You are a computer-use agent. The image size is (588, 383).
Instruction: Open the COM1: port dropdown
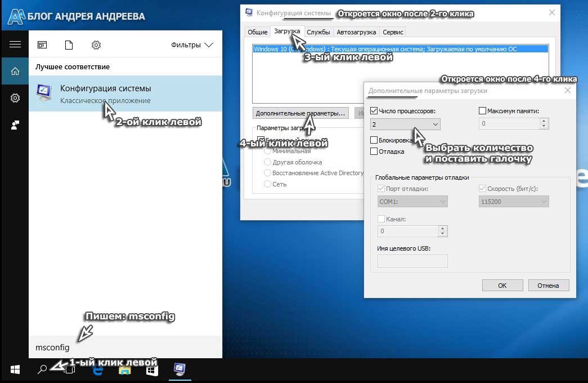tap(412, 202)
